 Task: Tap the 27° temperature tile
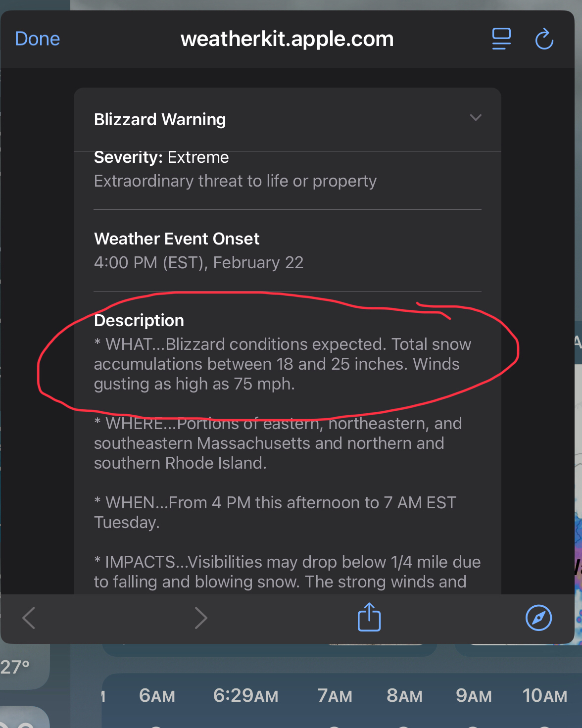click(16, 667)
